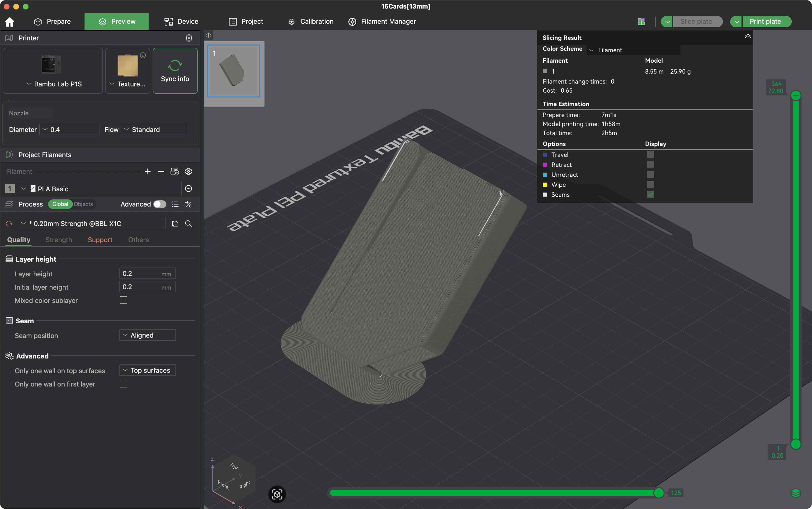
Task: Open the Textured plate type dropdown
Action: pos(127,71)
